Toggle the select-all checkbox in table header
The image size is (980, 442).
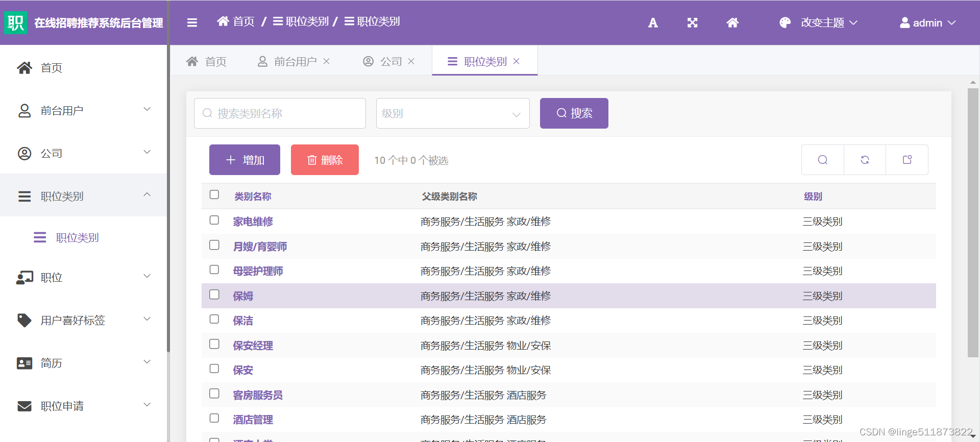(214, 194)
